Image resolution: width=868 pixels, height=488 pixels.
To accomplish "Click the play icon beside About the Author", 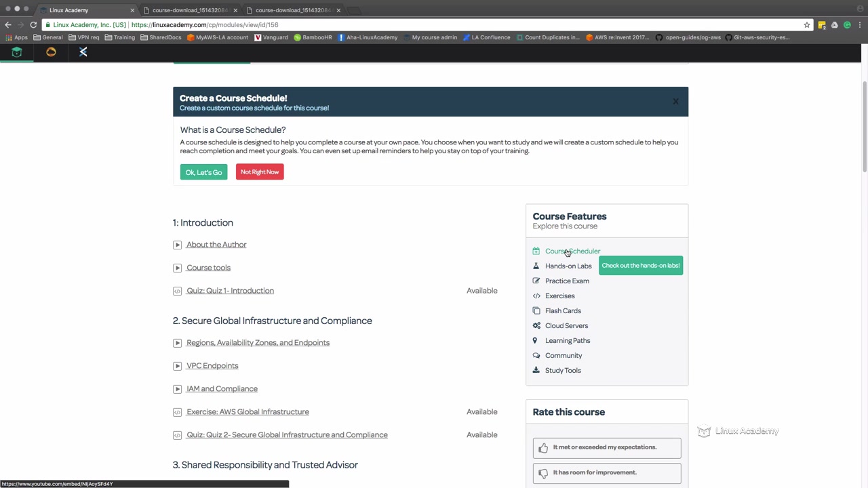I will [x=177, y=245].
